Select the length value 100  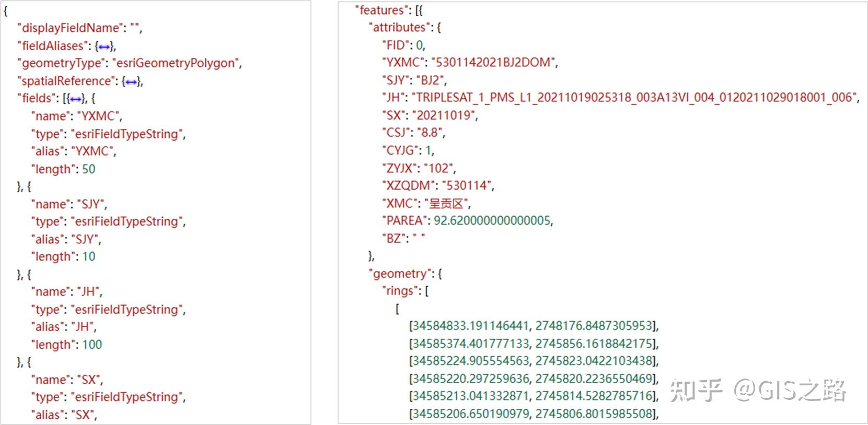(x=91, y=345)
